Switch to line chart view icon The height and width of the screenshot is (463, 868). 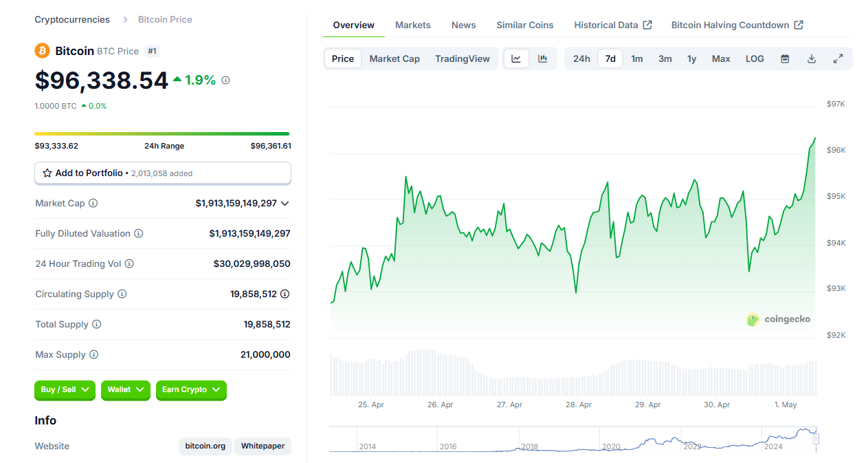click(x=516, y=58)
